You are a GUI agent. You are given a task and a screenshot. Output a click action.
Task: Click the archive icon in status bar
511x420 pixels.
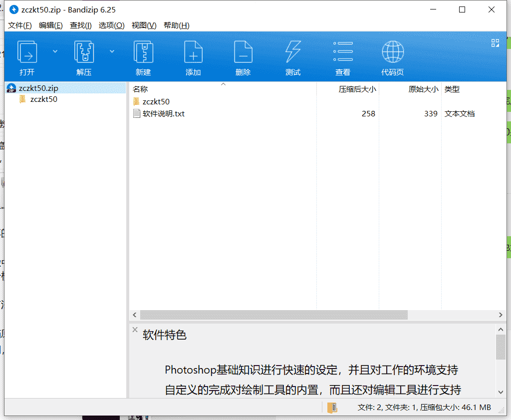[332, 408]
